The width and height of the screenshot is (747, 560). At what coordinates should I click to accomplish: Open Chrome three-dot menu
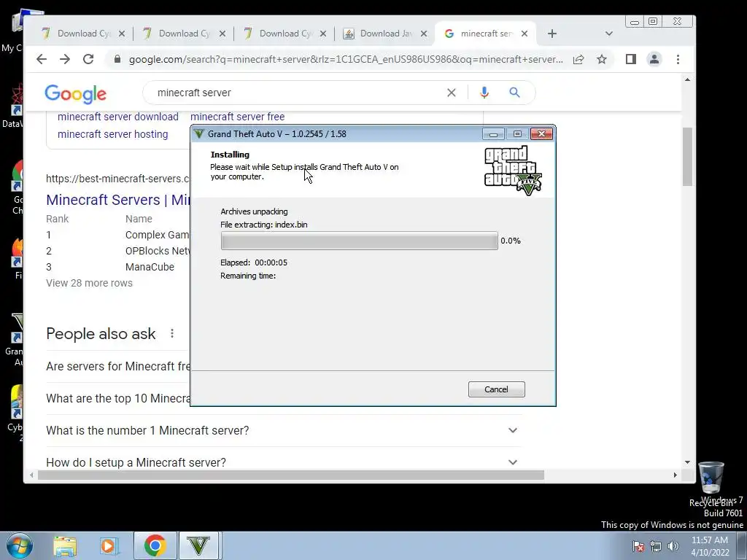[678, 59]
